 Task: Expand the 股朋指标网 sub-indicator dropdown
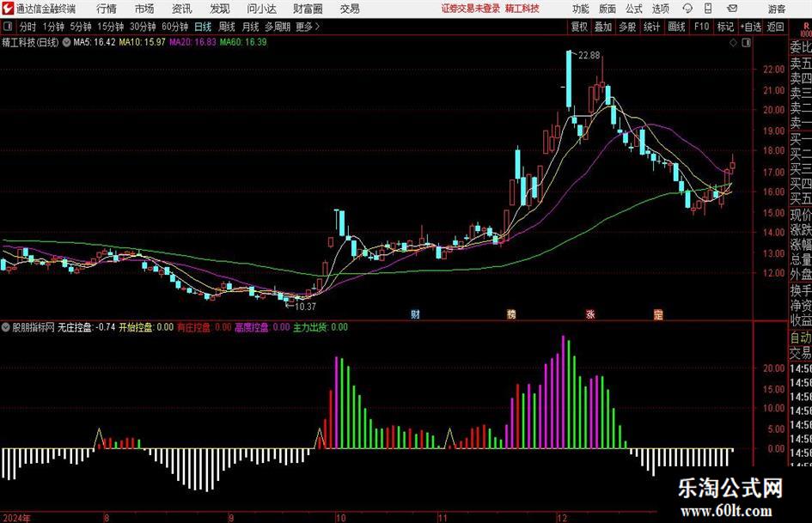tap(6, 327)
